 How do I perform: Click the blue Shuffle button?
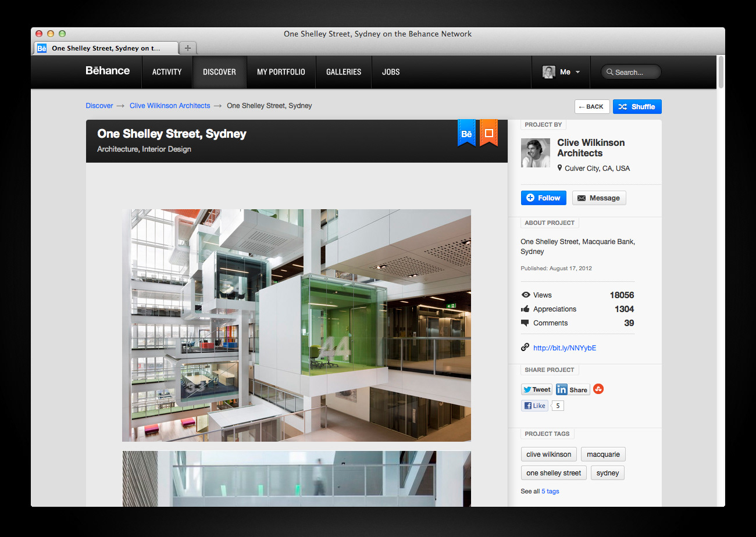point(637,106)
